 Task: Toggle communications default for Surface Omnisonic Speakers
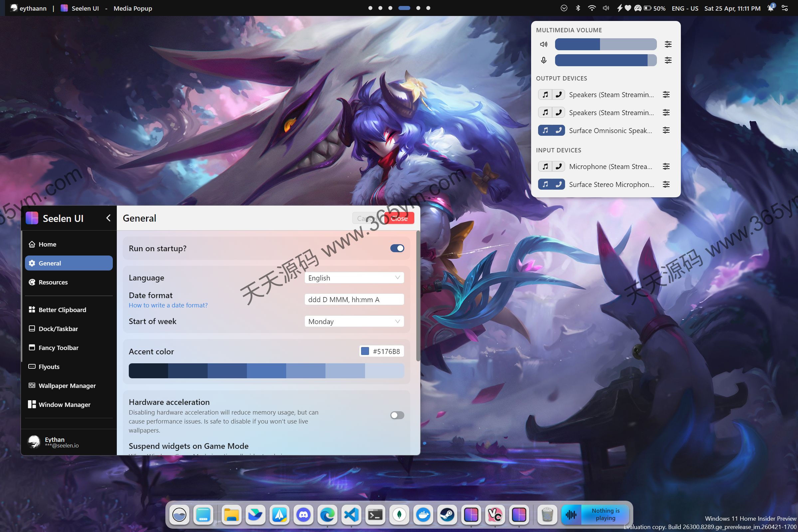tap(558, 130)
